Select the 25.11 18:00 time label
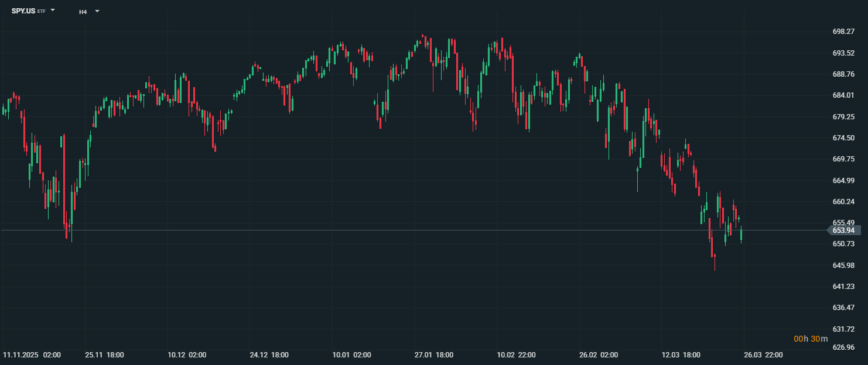This screenshot has width=868, height=365. coord(104,355)
